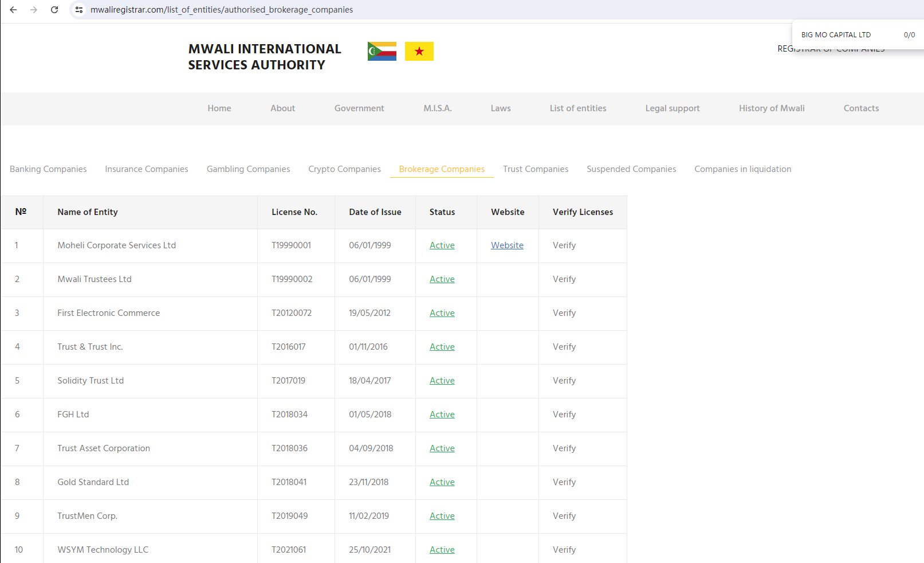Select the Crypto Companies tab
This screenshot has height=563, width=924.
344,169
